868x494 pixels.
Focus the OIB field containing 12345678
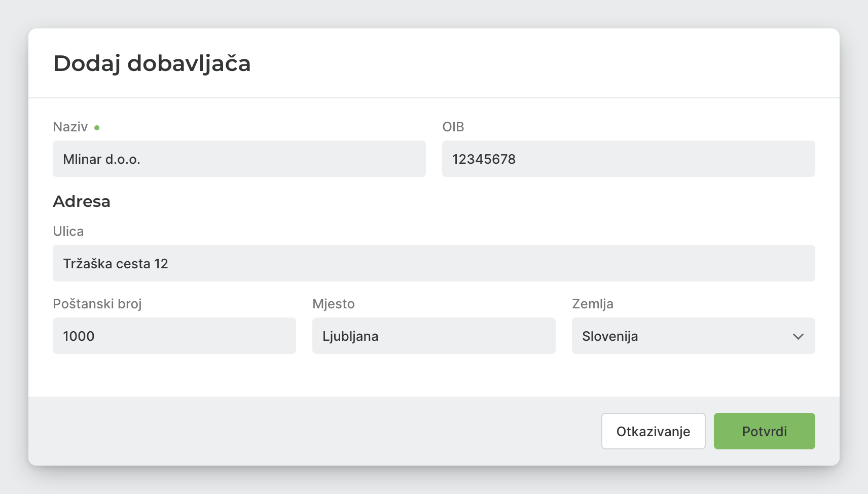coord(629,159)
